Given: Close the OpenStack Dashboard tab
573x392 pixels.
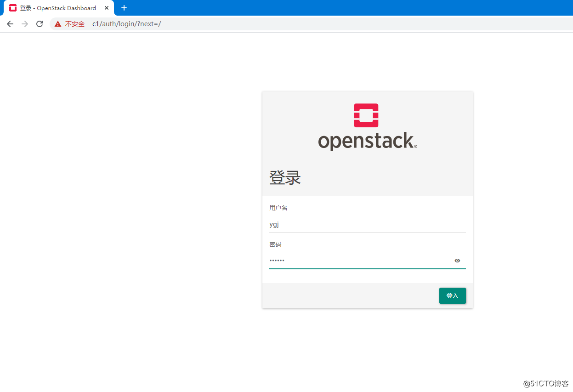Looking at the screenshot, I should click(107, 8).
